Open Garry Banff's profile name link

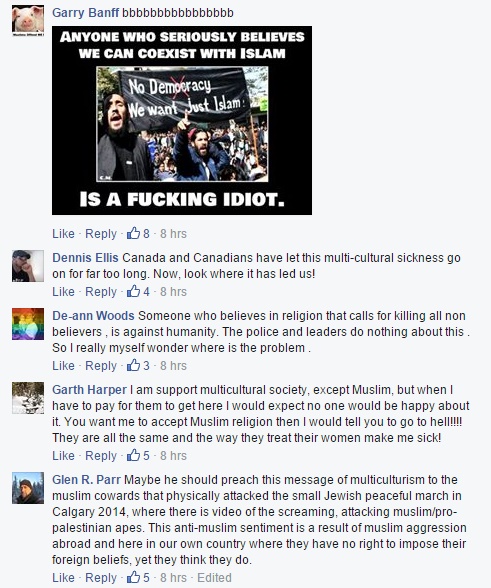click(86, 13)
